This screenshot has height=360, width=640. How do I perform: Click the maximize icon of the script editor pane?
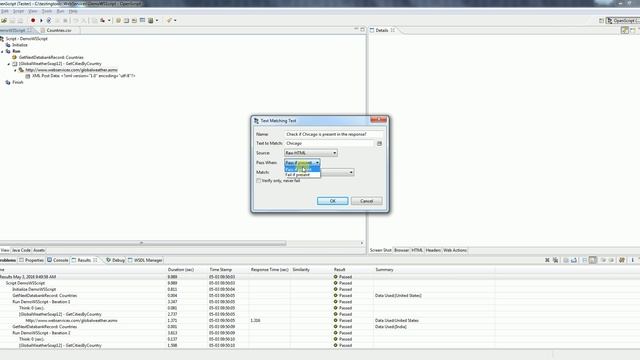coord(362,30)
